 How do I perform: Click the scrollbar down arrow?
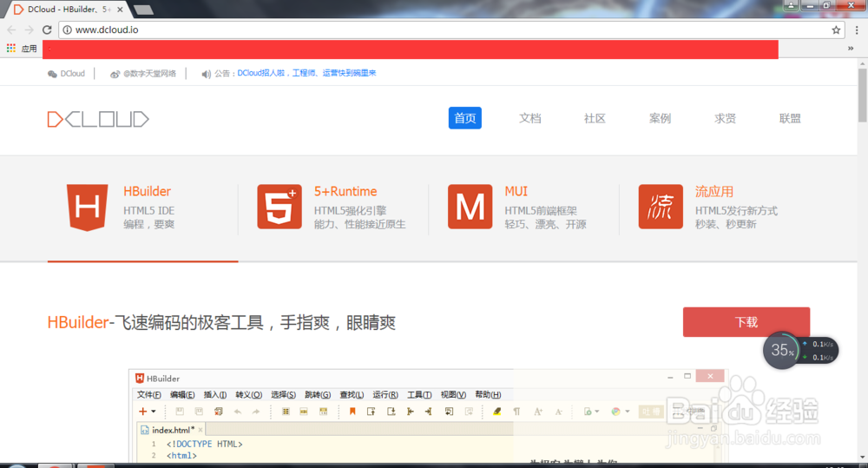(x=863, y=458)
